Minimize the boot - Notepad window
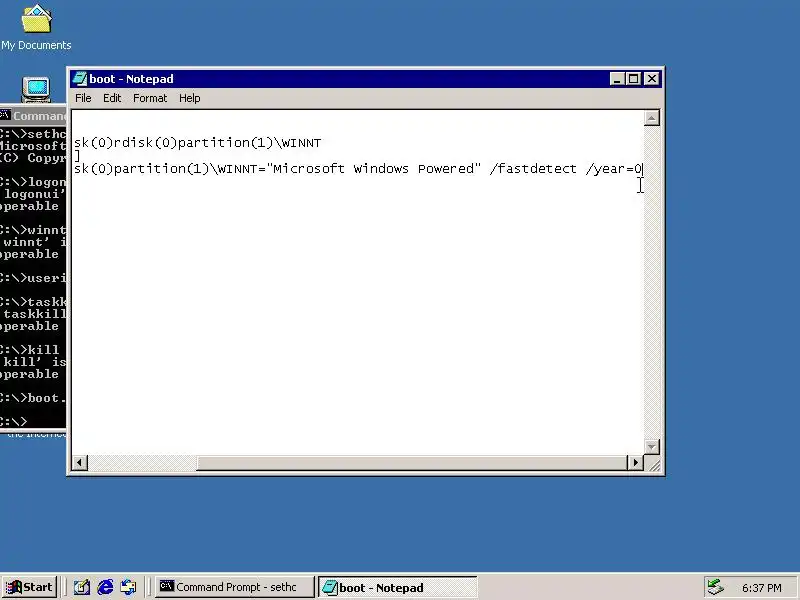This screenshot has width=800, height=600. (x=617, y=79)
